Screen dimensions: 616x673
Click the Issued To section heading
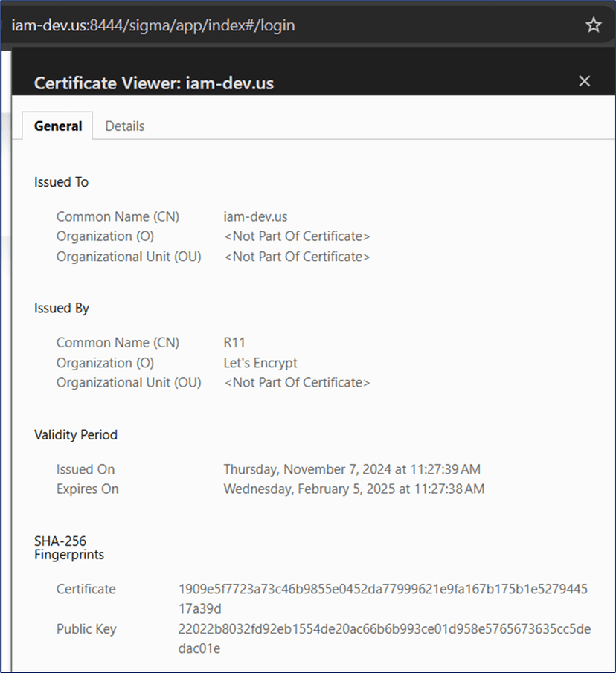[61, 182]
